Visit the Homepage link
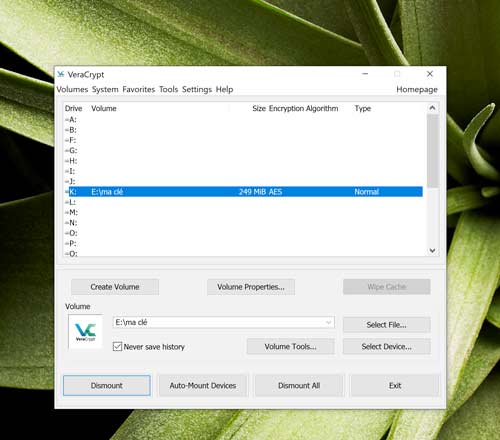500x440 pixels. pos(417,89)
